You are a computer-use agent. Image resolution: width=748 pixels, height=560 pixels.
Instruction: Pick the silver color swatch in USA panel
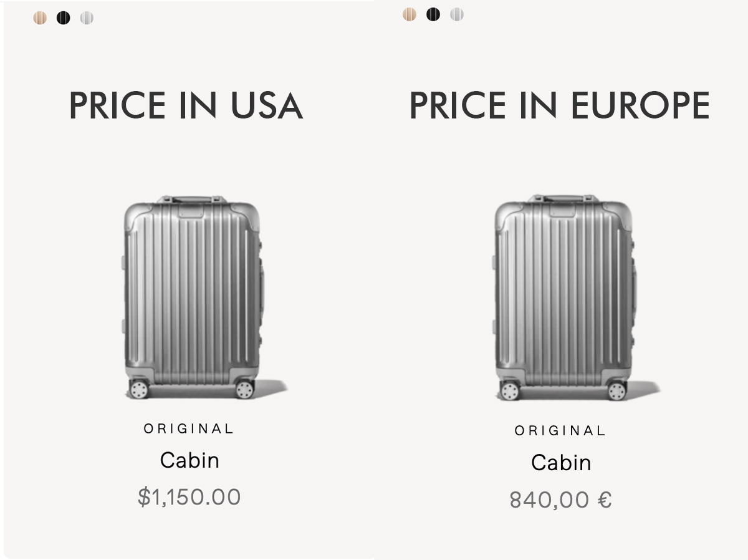point(87,18)
